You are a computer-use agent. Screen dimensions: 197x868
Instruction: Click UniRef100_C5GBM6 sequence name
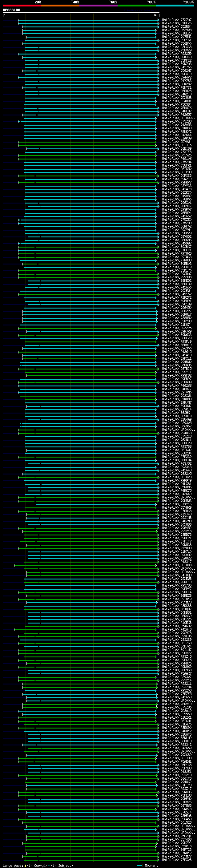[177, 487]
